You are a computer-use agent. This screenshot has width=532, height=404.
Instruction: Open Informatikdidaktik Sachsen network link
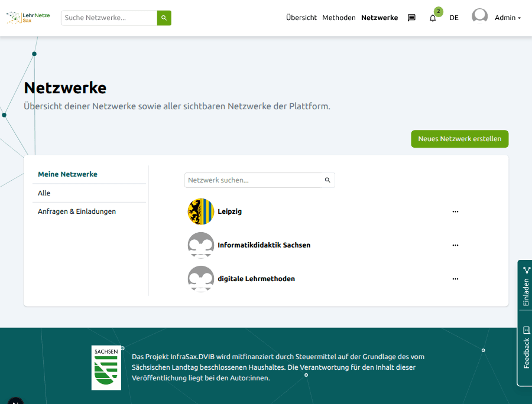pyautogui.click(x=264, y=245)
